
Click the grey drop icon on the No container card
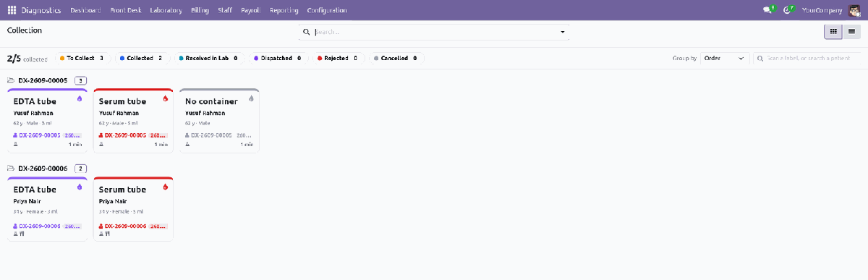click(251, 98)
